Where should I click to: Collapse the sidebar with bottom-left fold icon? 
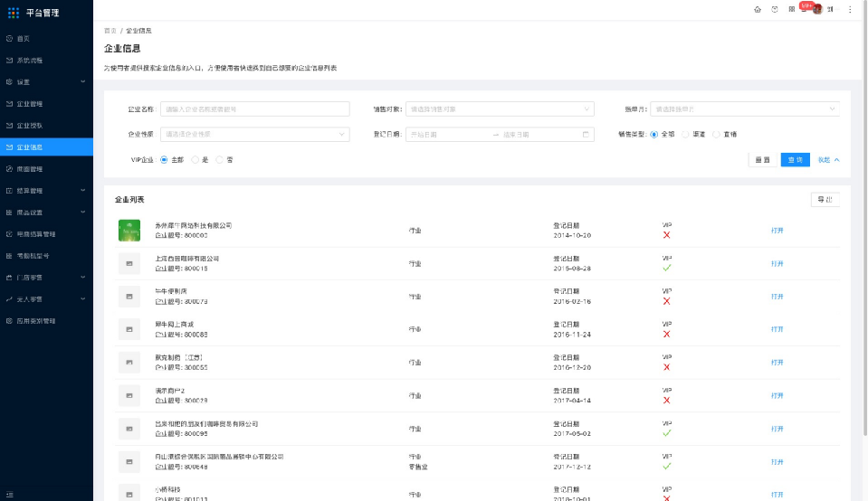(x=9, y=495)
